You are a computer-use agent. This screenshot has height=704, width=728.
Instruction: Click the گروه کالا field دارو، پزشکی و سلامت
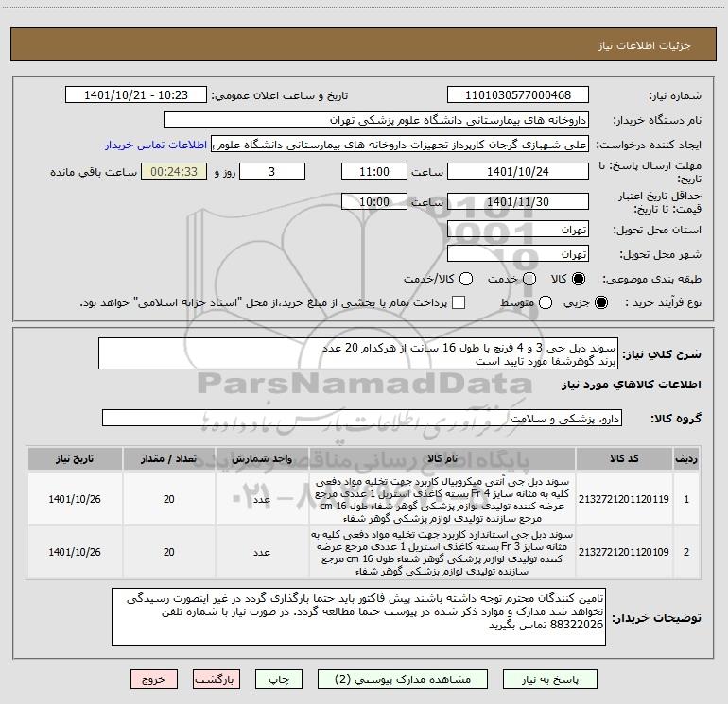coord(362,418)
